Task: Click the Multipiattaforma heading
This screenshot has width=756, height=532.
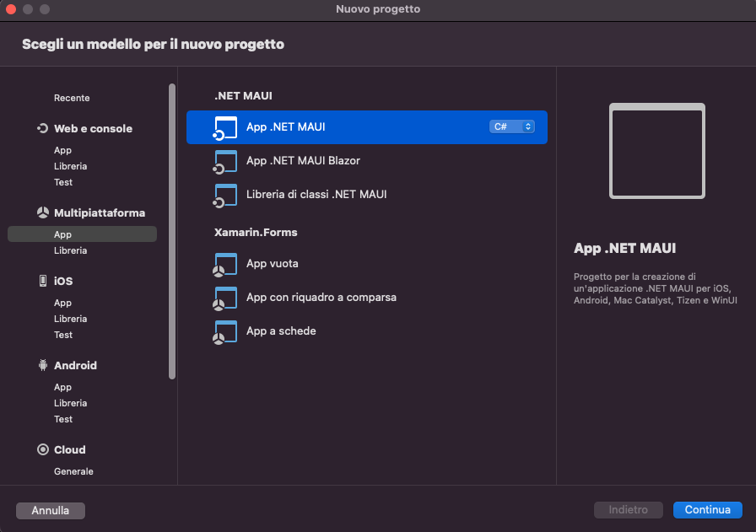Action: [100, 213]
